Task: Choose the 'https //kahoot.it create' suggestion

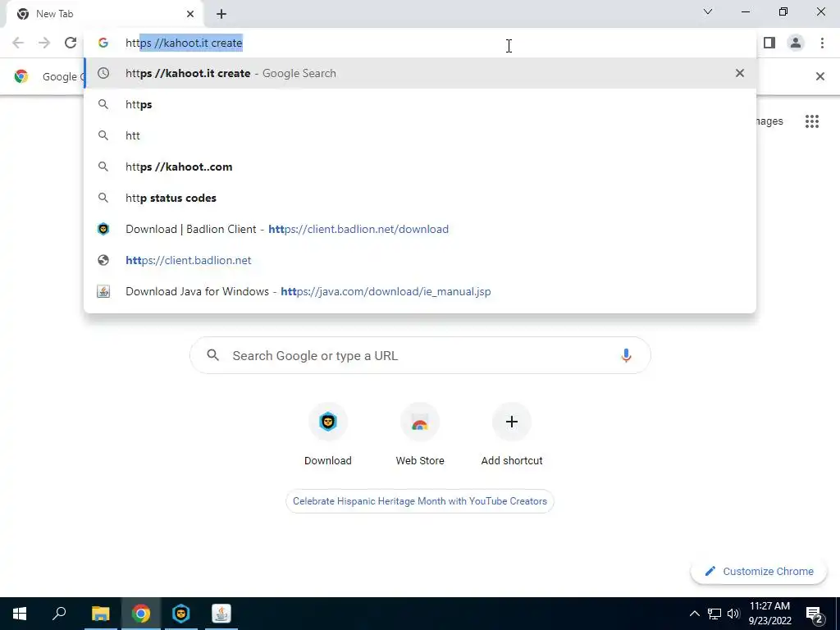Action: pyautogui.click(x=420, y=73)
